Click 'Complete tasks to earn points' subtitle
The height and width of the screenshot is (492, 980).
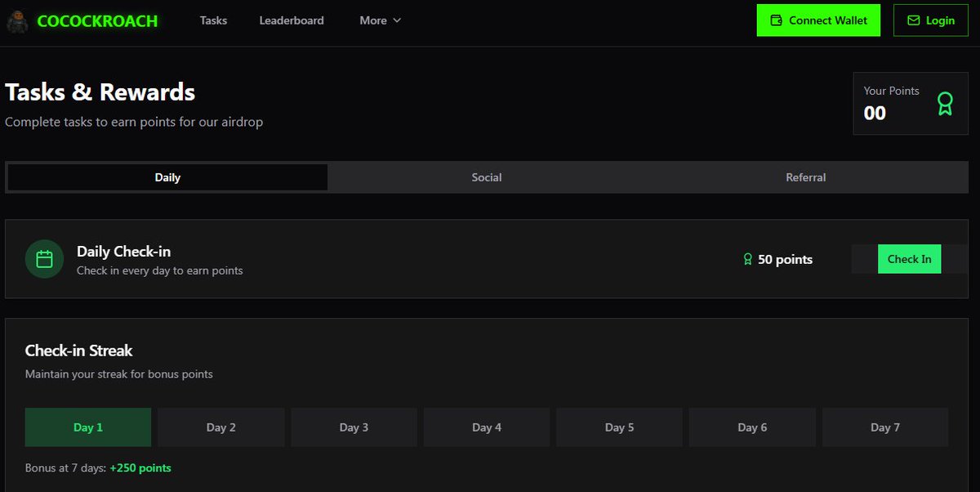click(134, 122)
